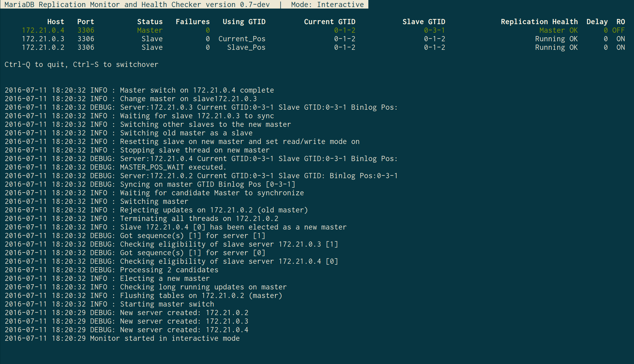Click log line 'Flushing tables on 172.21.0.2 (master)'
Viewport: 634px width, 364px height.
click(x=201, y=296)
